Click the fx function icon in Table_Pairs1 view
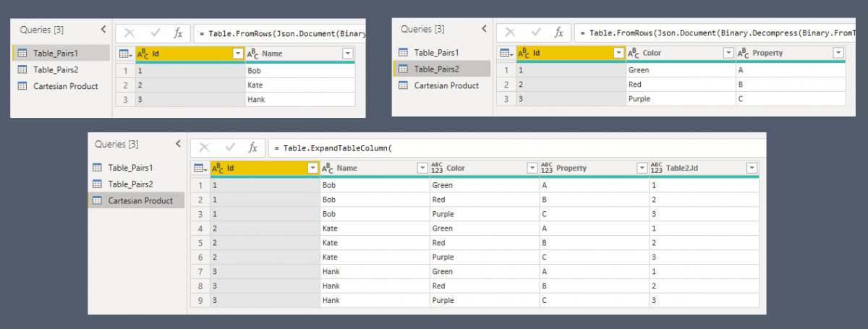Viewport: 868px width, 329px height. [x=178, y=33]
